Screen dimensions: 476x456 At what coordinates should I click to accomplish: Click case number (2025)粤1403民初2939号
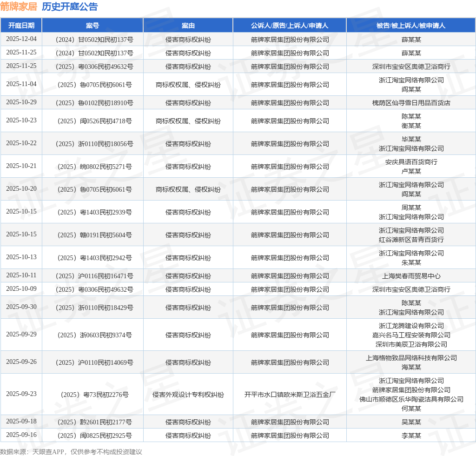[x=94, y=212]
